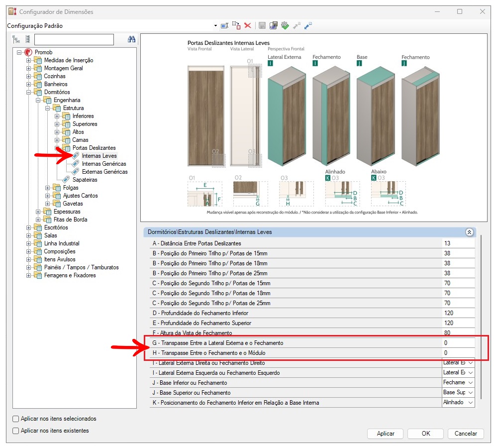
Task: Collapse the Internas Leves section with chevron
Action: pos(469,232)
